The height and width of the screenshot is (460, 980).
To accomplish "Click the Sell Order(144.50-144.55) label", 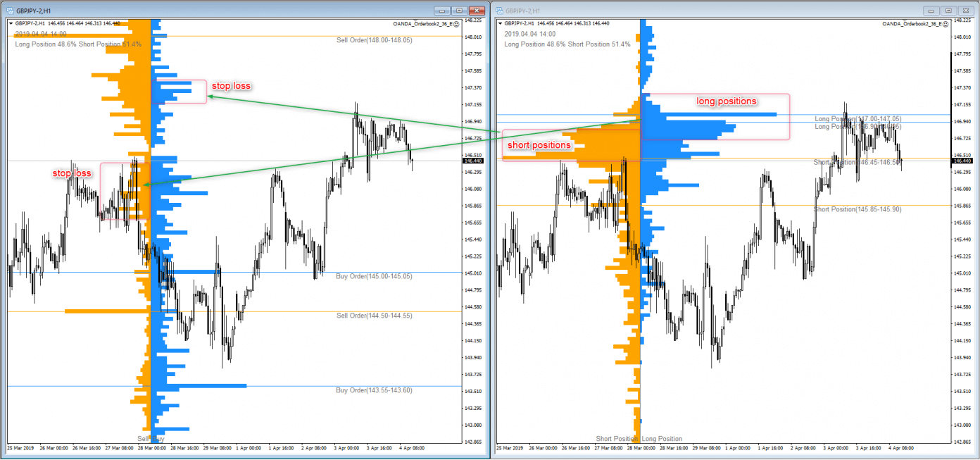I will click(374, 316).
